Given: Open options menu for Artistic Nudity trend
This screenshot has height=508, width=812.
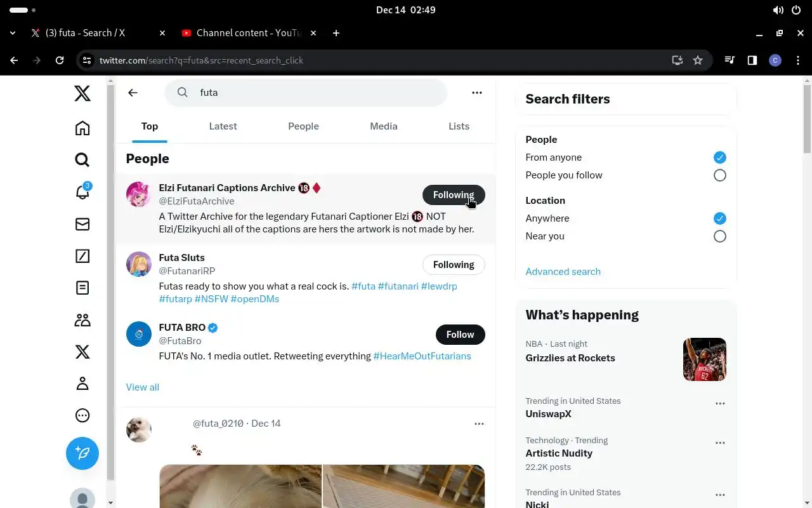Looking at the screenshot, I should tap(720, 443).
